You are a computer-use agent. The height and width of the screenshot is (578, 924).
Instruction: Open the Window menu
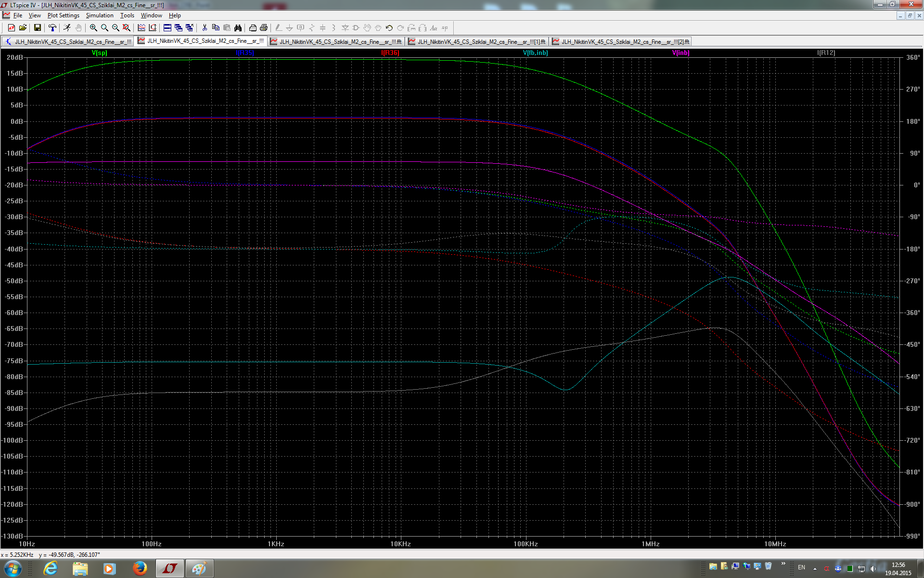point(151,15)
